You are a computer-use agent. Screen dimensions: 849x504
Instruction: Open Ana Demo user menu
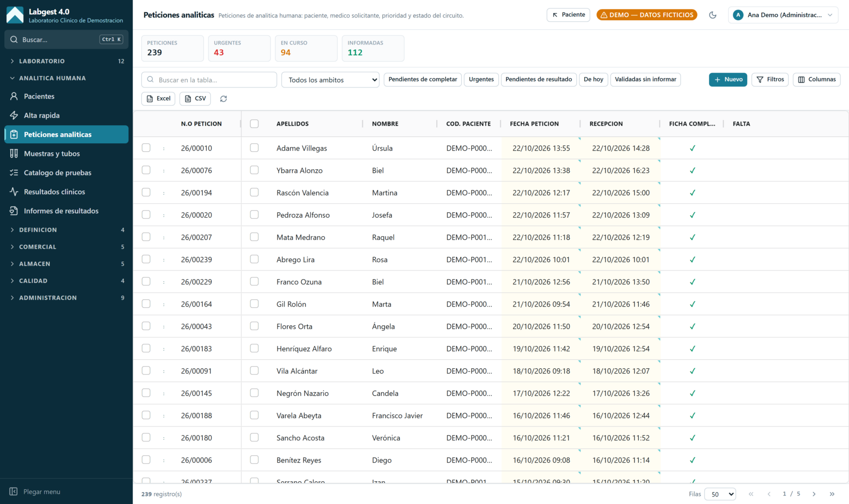point(783,15)
